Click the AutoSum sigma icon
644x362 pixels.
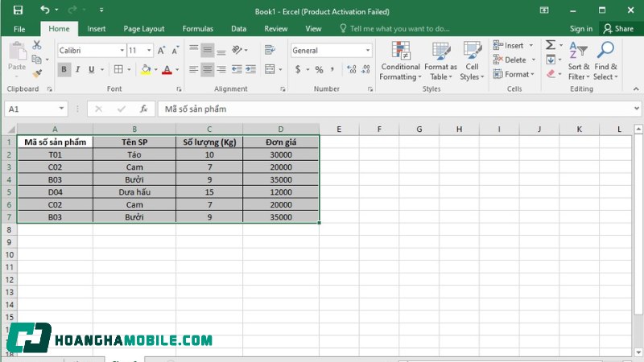[551, 45]
